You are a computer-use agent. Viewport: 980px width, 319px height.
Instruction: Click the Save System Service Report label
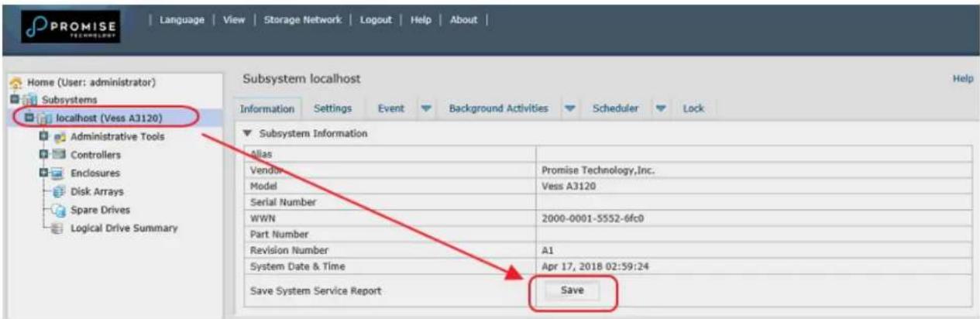315,291
